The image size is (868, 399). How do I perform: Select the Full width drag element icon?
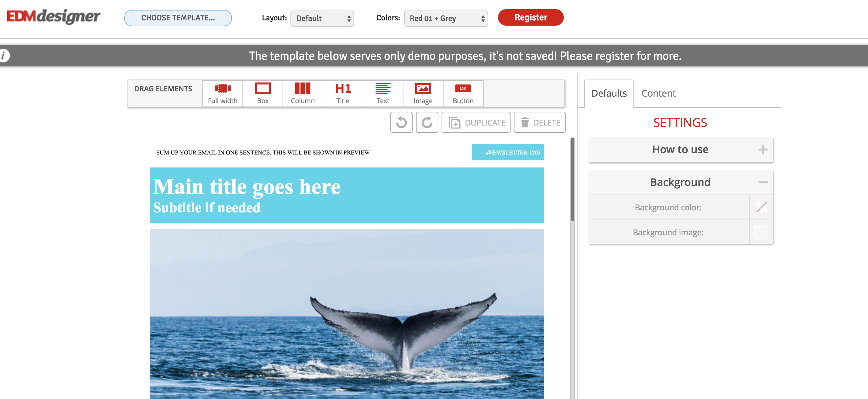click(222, 89)
